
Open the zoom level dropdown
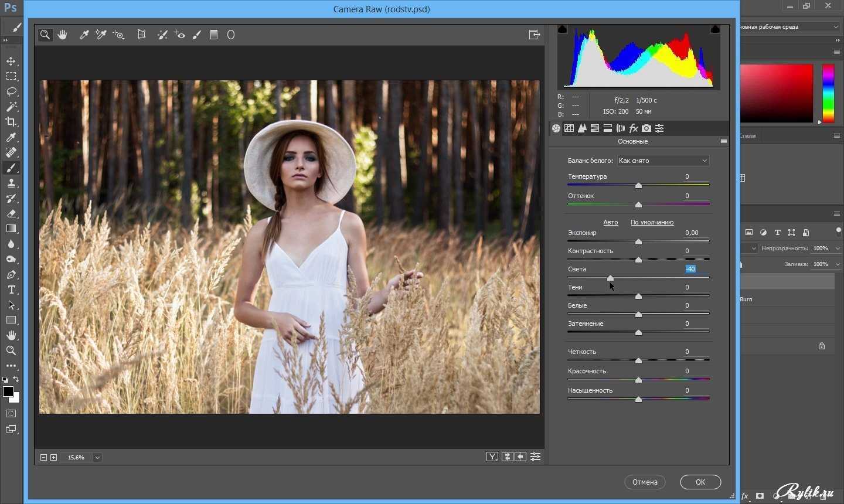click(97, 457)
